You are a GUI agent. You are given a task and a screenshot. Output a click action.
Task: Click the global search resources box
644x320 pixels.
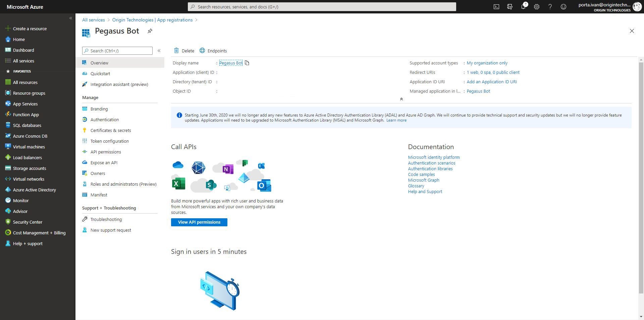click(x=322, y=7)
